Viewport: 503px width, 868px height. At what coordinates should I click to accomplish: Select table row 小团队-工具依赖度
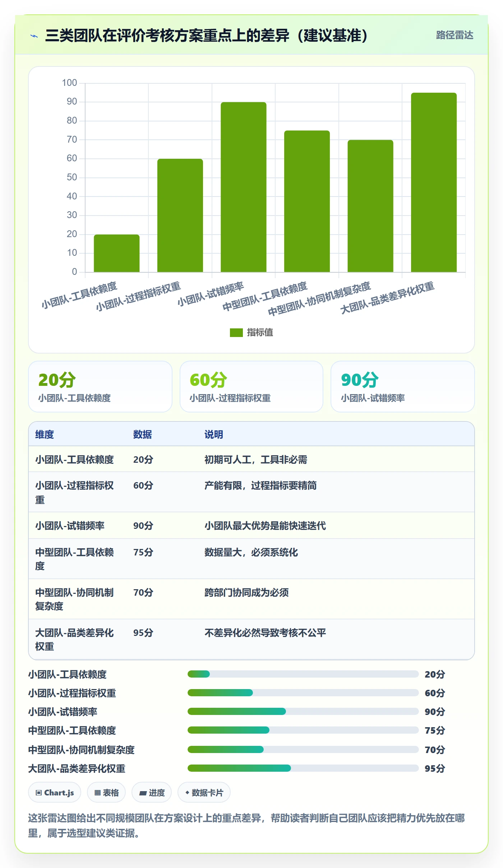251,459
